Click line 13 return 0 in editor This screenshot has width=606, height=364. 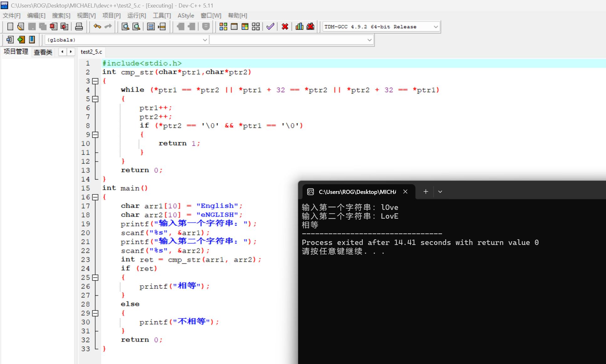142,170
